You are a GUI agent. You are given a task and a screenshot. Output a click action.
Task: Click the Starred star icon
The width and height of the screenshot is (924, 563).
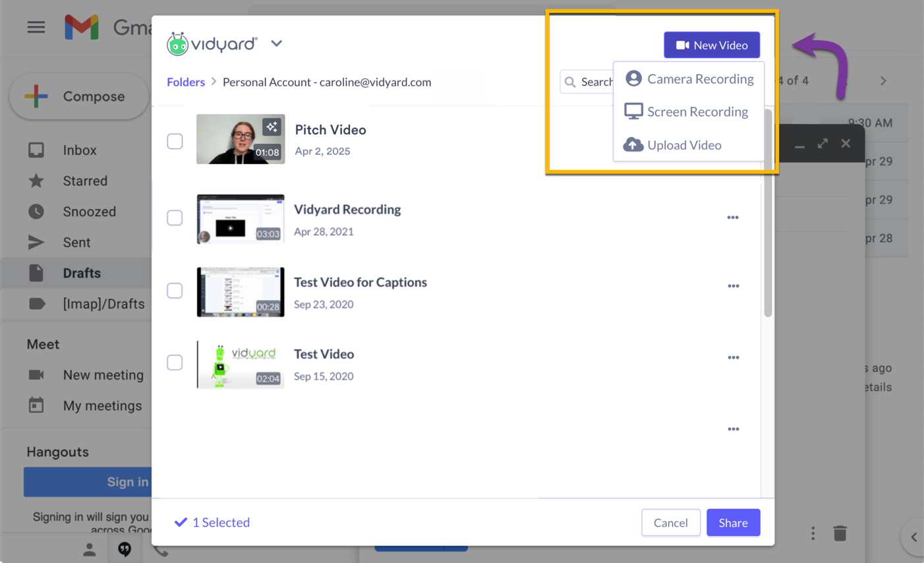point(36,181)
